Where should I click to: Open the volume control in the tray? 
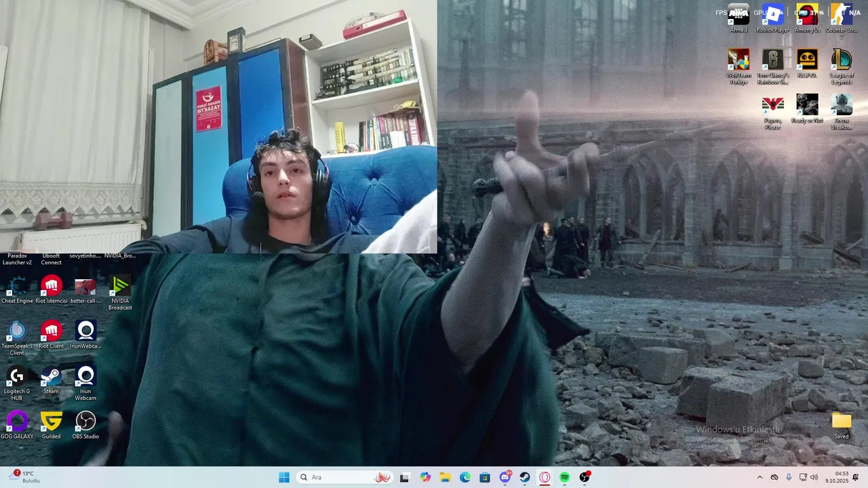click(814, 477)
